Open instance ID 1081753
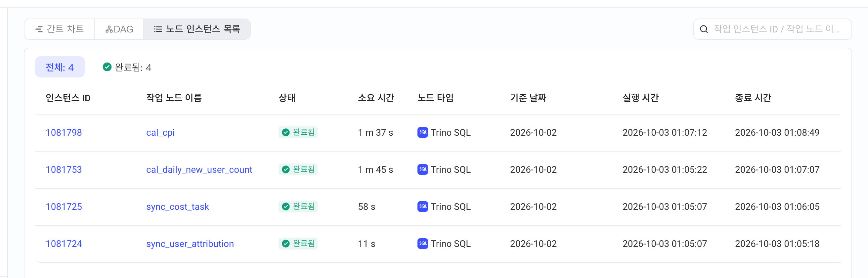This screenshot has height=278, width=868. pyautogui.click(x=64, y=169)
